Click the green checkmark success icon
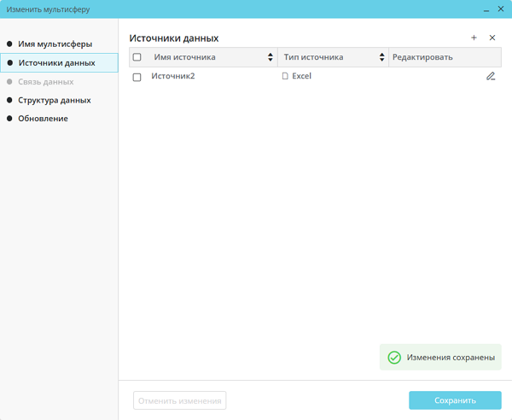Image resolution: width=512 pixels, height=420 pixels. (x=394, y=358)
